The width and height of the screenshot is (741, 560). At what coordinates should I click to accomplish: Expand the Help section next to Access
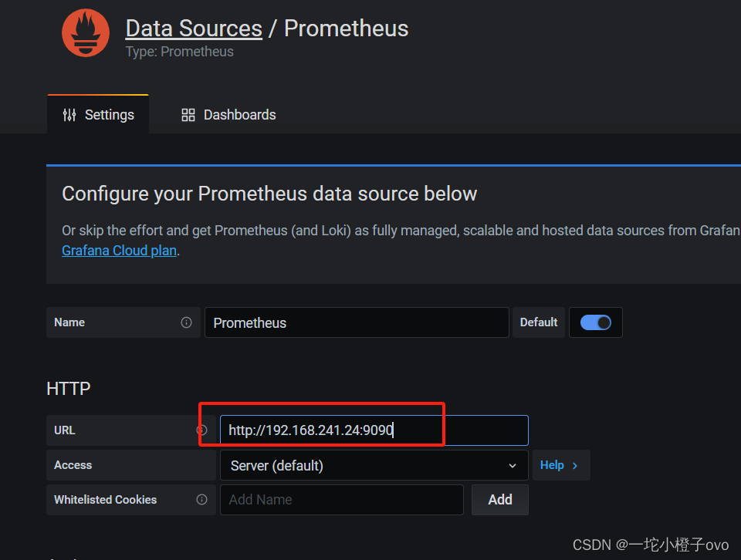561,466
